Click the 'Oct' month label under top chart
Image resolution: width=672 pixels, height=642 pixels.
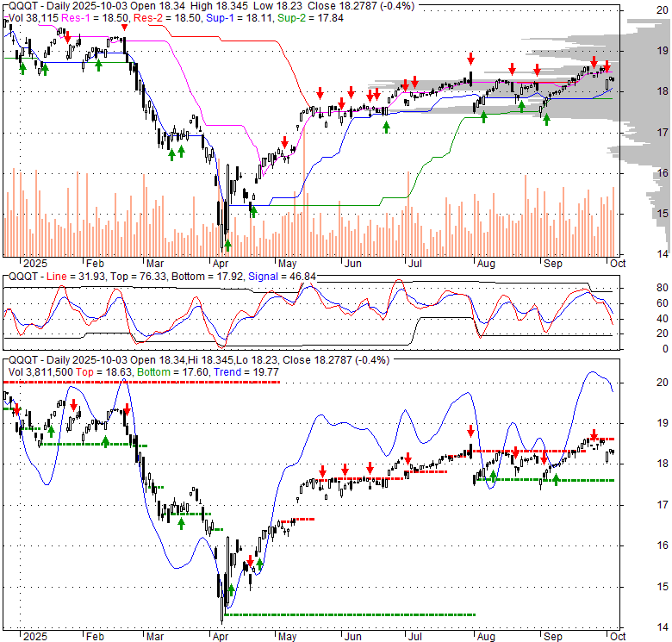(618, 264)
